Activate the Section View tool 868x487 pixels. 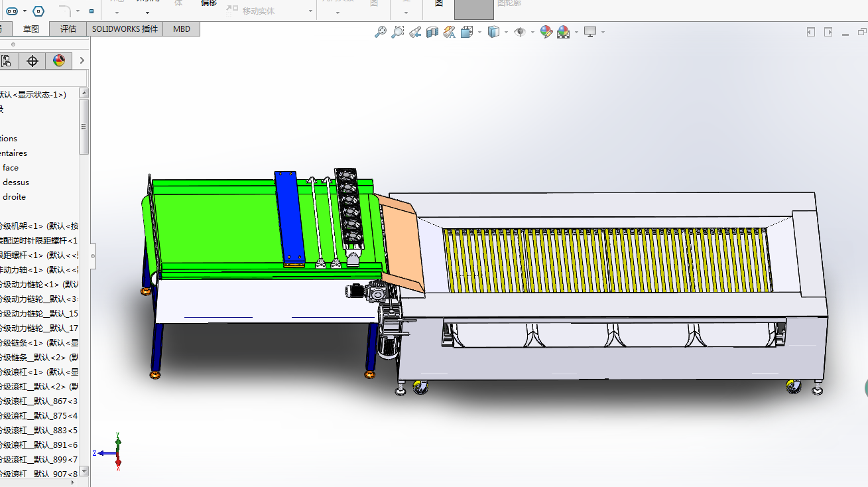pos(432,32)
